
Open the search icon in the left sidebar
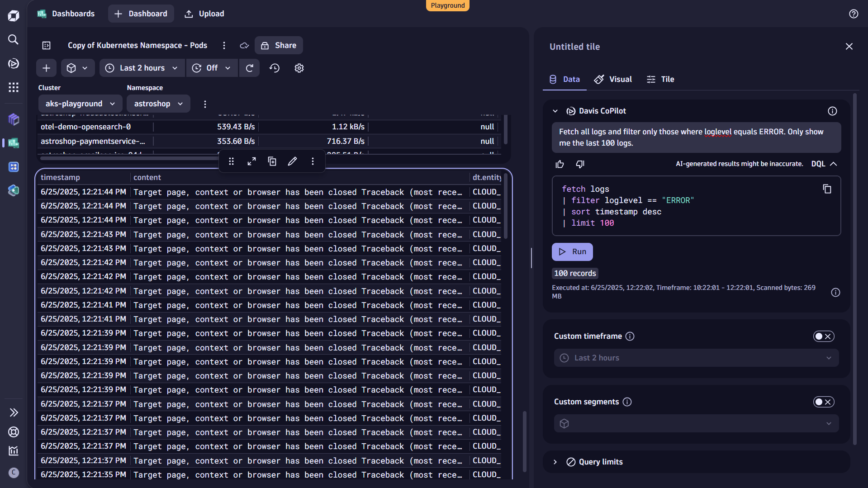pyautogui.click(x=13, y=39)
